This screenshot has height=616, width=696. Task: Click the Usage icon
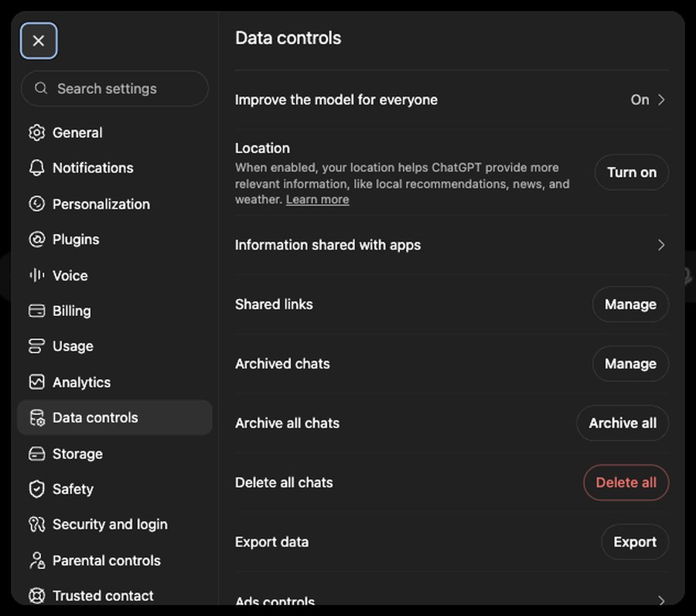[x=37, y=346]
